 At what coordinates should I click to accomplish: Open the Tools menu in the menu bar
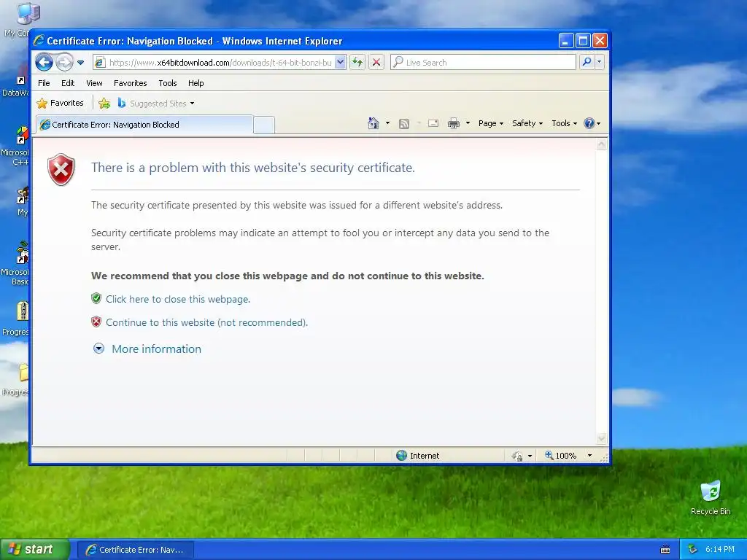pos(168,83)
